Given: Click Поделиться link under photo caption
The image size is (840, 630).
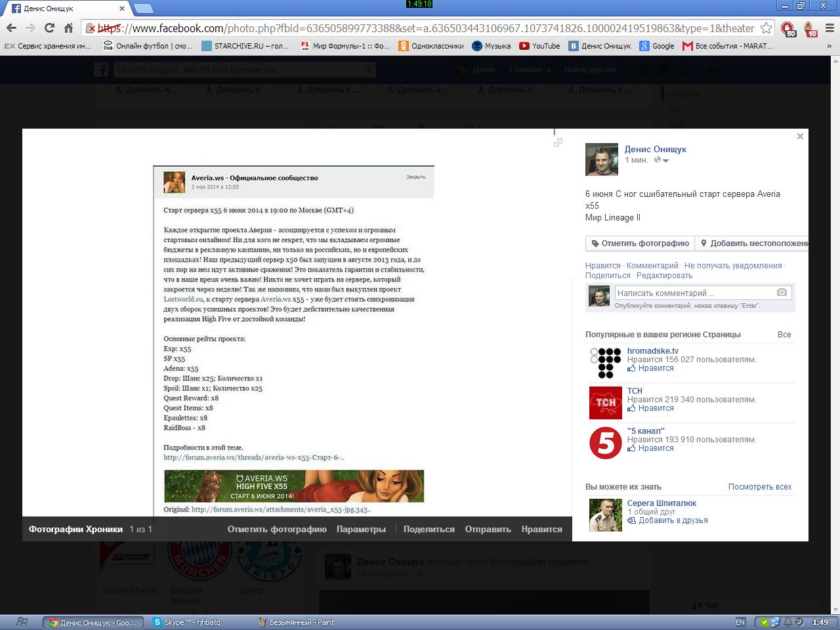Looking at the screenshot, I should point(608,276).
